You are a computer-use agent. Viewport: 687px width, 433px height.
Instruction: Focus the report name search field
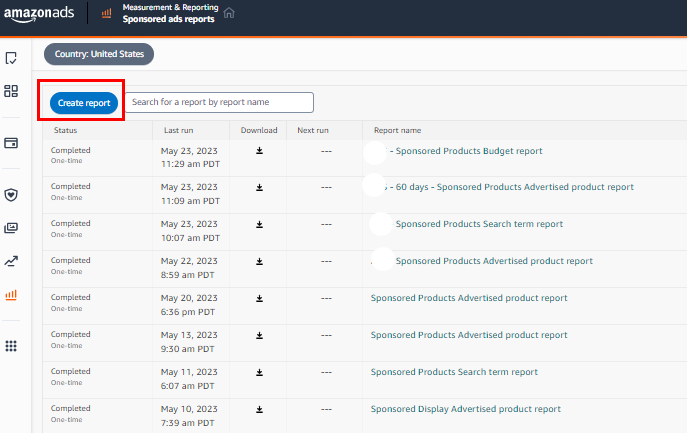coord(220,102)
